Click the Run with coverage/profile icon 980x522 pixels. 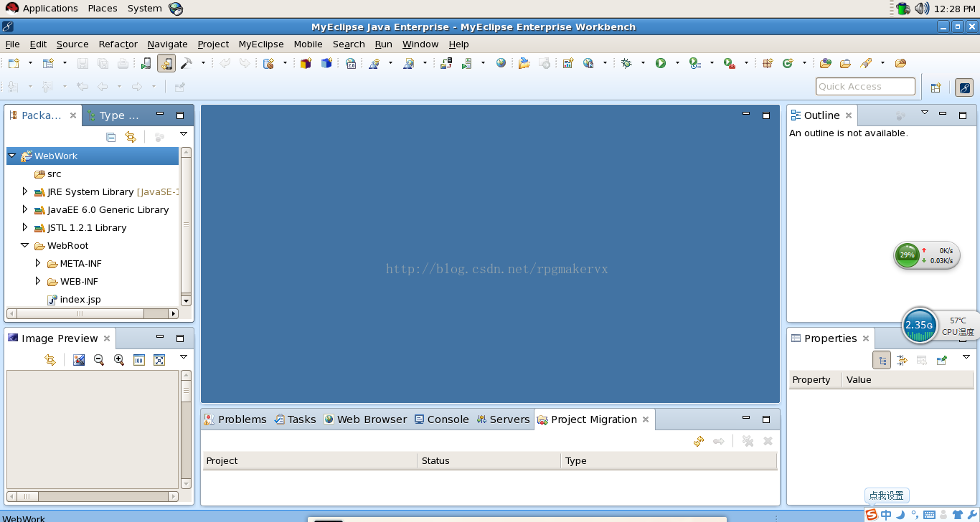(694, 63)
